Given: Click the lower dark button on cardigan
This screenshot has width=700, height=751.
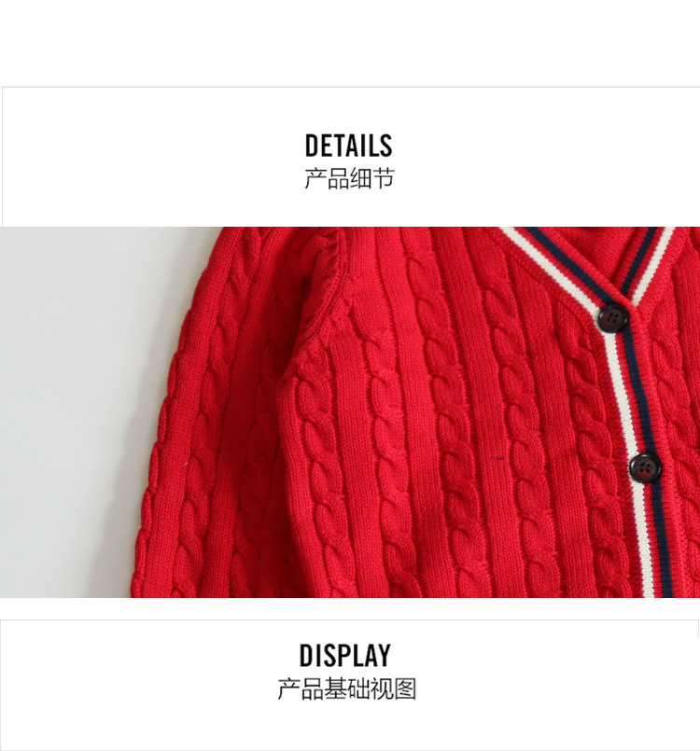Looking at the screenshot, I should pyautogui.click(x=644, y=467).
